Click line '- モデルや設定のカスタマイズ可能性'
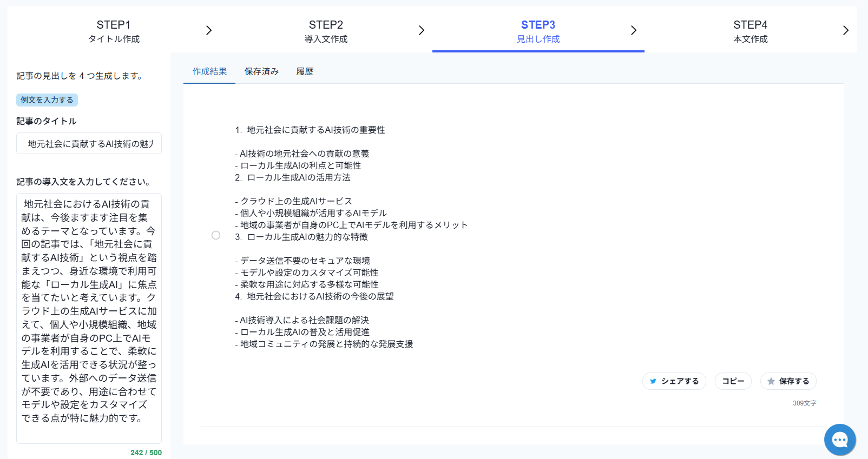 [x=307, y=272]
